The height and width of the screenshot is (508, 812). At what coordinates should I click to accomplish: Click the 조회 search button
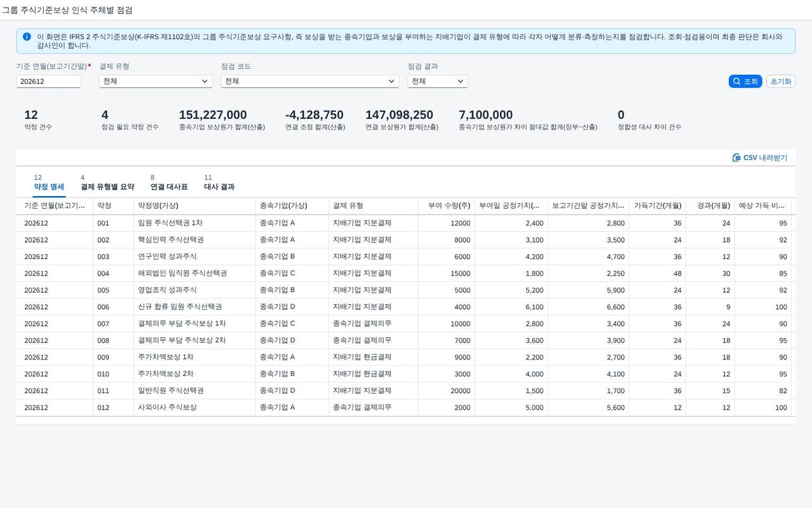745,81
